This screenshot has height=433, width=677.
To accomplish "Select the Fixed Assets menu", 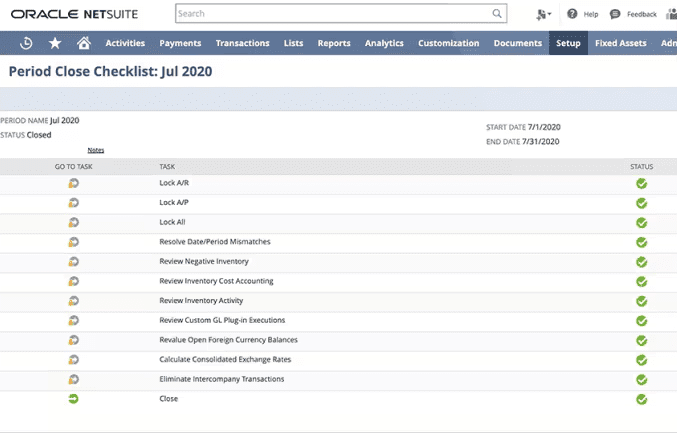I will click(x=620, y=43).
